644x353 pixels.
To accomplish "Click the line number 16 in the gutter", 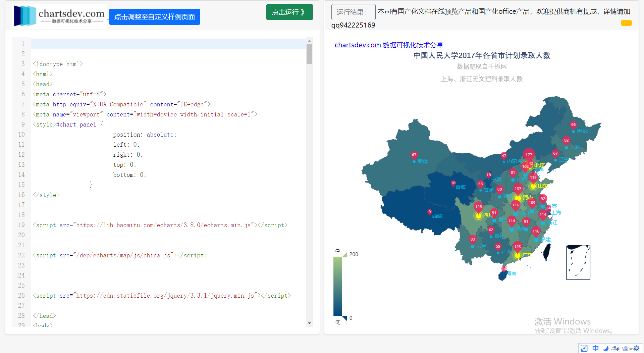I will click(21, 195).
